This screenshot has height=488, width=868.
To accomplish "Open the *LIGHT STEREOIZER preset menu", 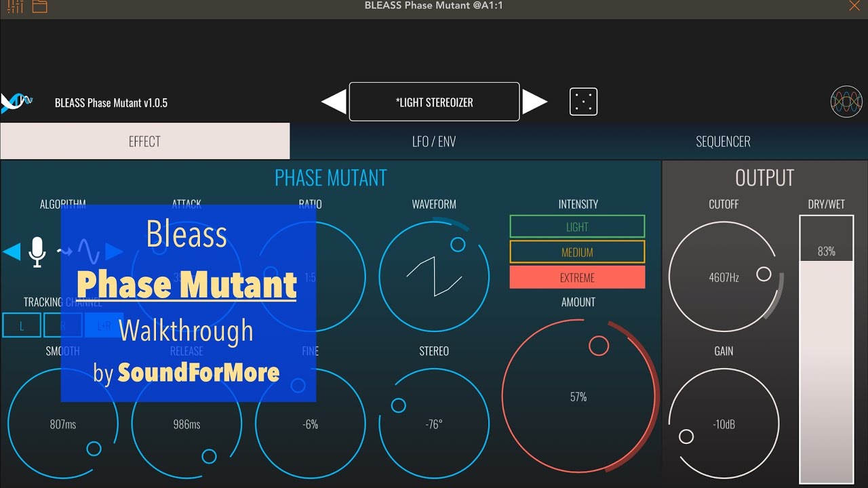I will coord(434,102).
